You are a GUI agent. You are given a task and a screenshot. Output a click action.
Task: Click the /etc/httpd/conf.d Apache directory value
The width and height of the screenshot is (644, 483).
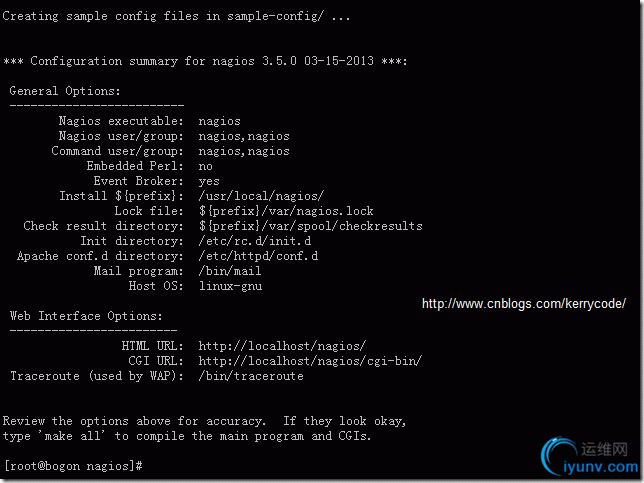[x=258, y=256]
